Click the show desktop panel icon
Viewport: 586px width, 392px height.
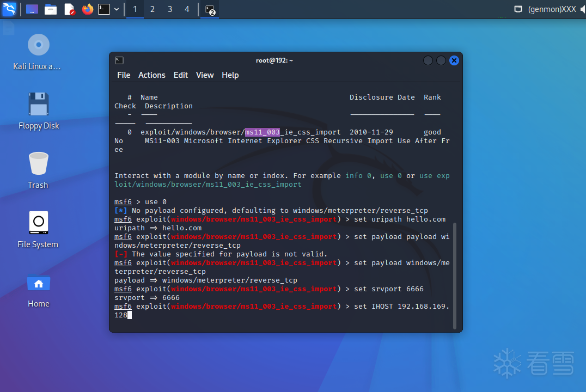[x=32, y=9]
